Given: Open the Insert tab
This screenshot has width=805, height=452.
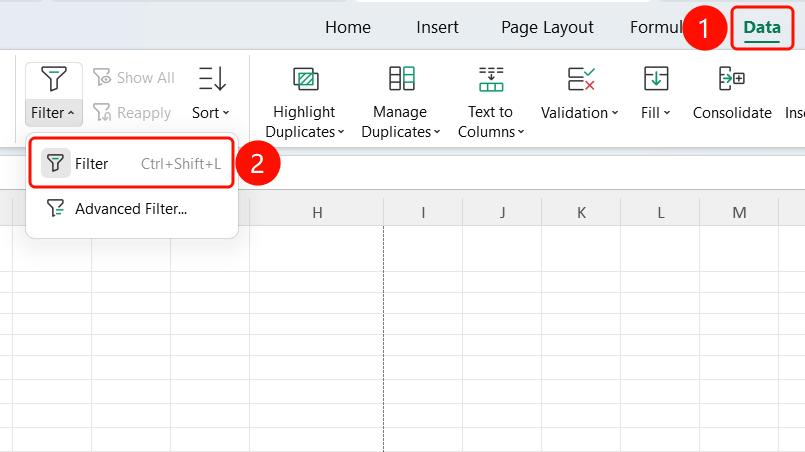Looking at the screenshot, I should pos(437,27).
